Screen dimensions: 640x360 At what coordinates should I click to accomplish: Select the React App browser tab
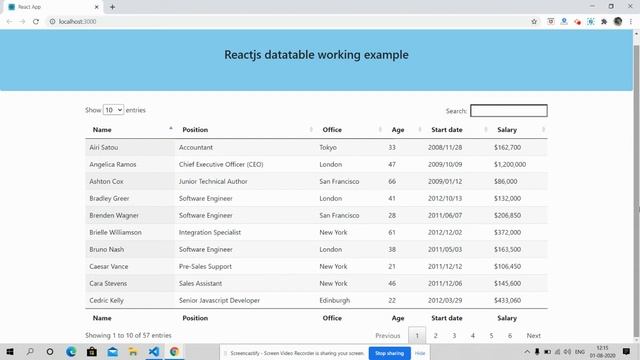53,7
